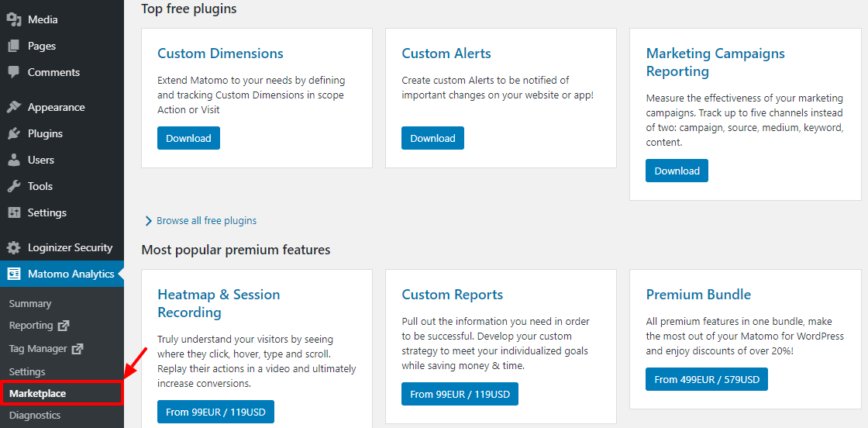
Task: Open Marketing Campaigns Reporting title link
Action: (x=715, y=63)
